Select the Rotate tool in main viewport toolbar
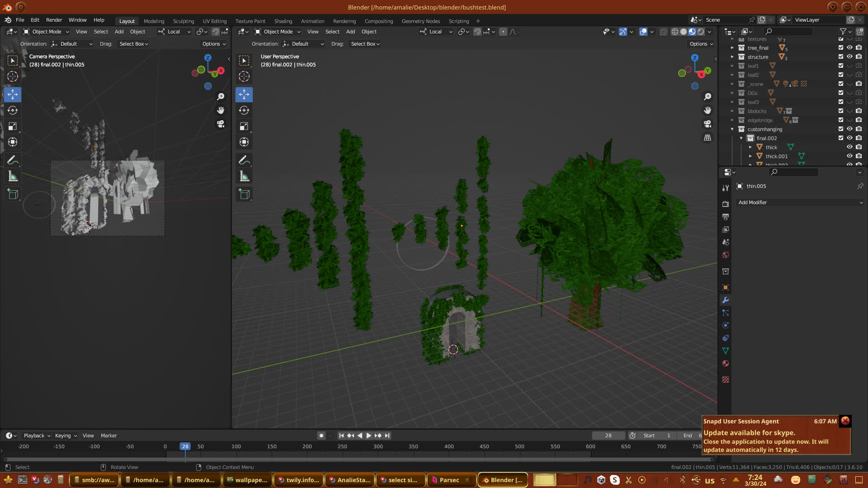Screen dimensions: 868x488 click(244, 110)
